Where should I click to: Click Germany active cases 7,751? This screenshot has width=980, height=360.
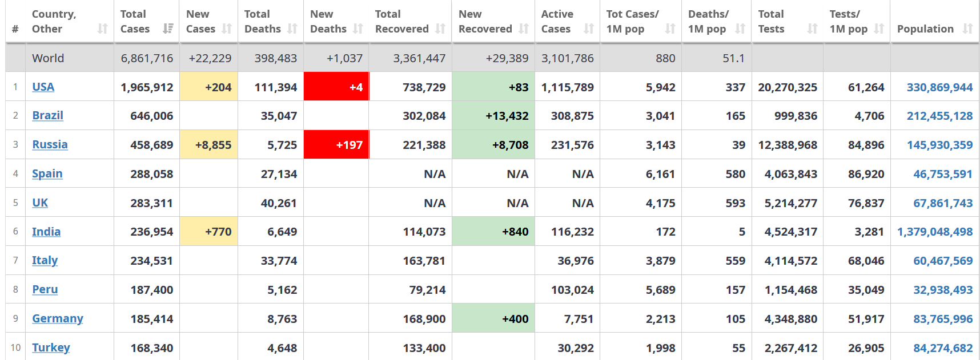[x=579, y=319]
